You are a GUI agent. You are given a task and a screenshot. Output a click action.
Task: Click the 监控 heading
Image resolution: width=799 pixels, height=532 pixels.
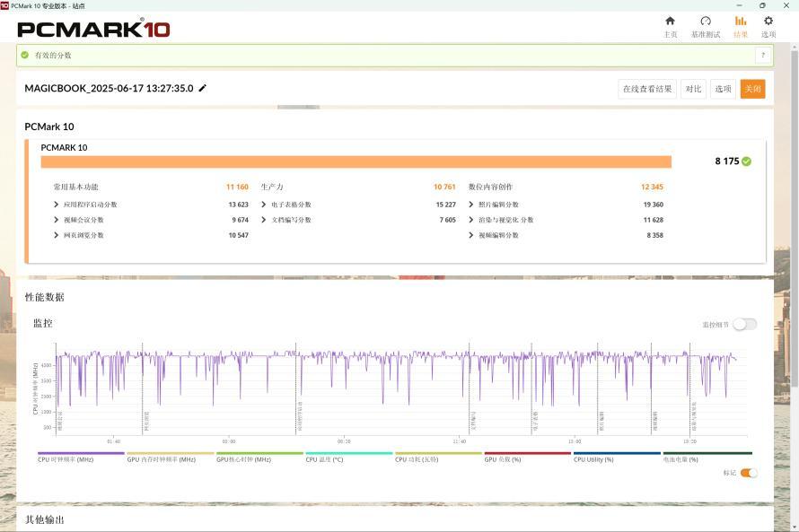coord(43,323)
